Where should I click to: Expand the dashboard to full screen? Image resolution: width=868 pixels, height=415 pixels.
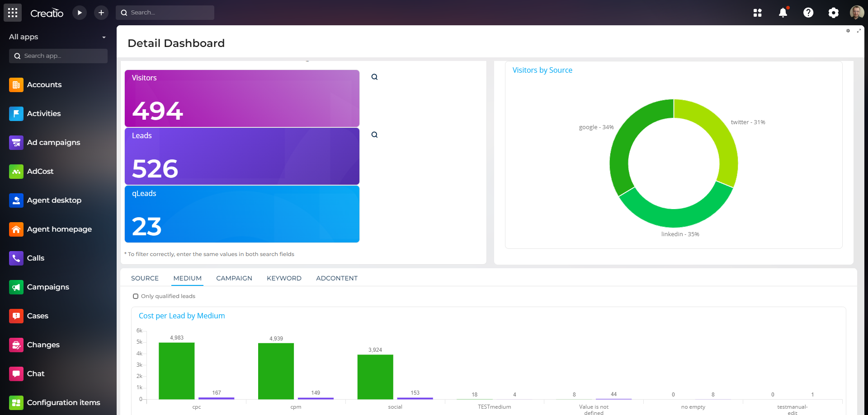click(859, 31)
